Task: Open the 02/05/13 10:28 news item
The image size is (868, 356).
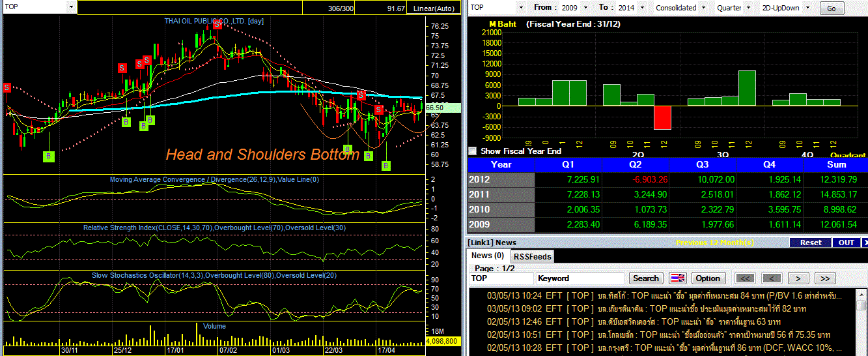Action: coord(664,348)
